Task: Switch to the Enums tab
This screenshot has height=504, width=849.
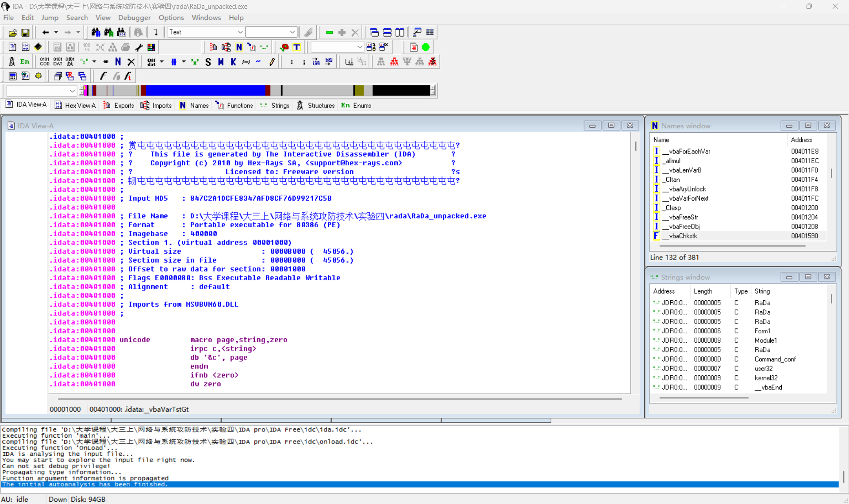Action: pos(356,105)
